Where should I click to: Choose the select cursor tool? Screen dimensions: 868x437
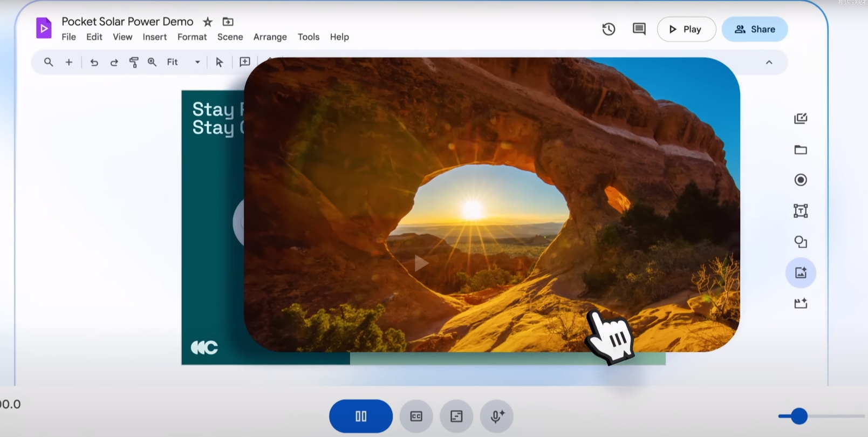(219, 62)
